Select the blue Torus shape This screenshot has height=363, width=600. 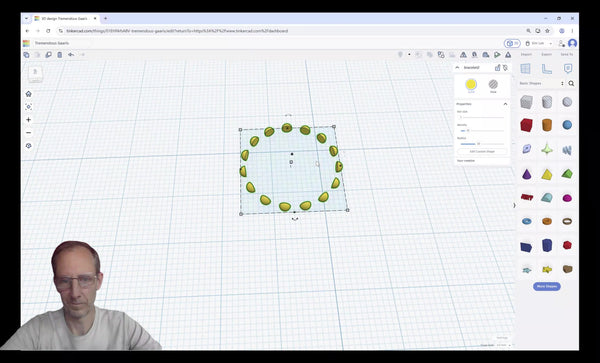[527, 221]
